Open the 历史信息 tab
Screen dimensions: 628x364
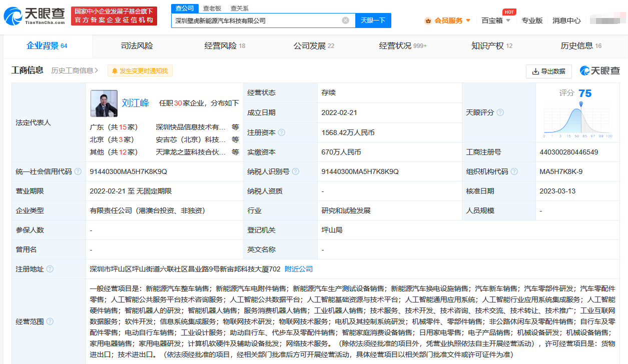pyautogui.click(x=581, y=46)
